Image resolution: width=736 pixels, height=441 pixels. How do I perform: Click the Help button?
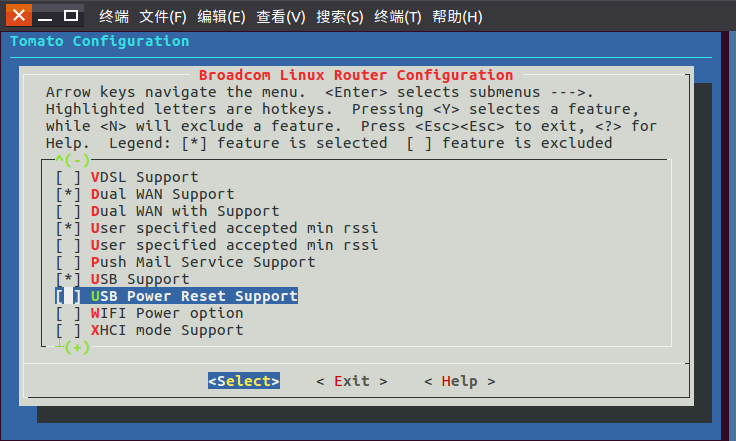pos(460,381)
